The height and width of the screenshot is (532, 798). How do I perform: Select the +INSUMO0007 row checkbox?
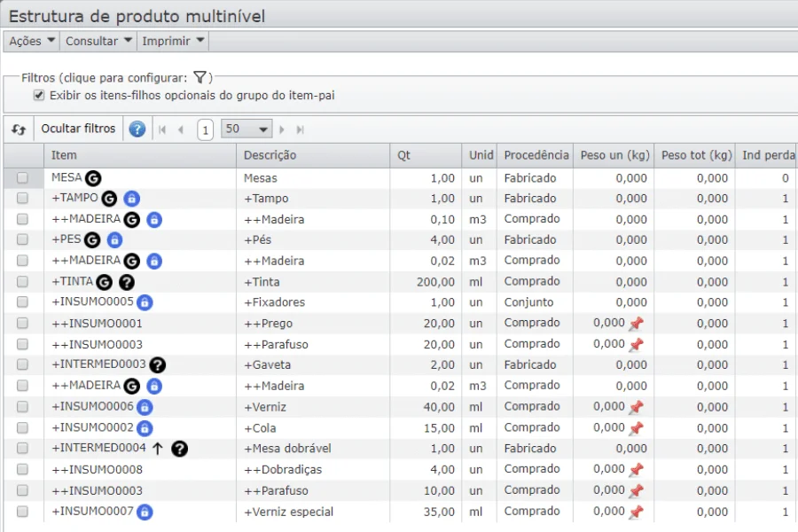tap(22, 511)
